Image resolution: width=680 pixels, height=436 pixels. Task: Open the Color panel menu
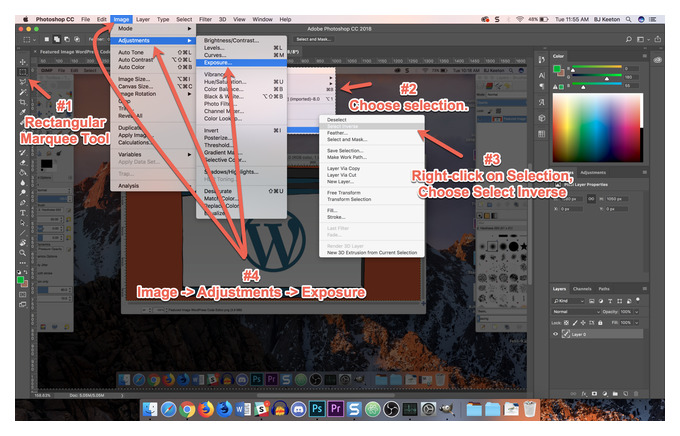point(644,56)
